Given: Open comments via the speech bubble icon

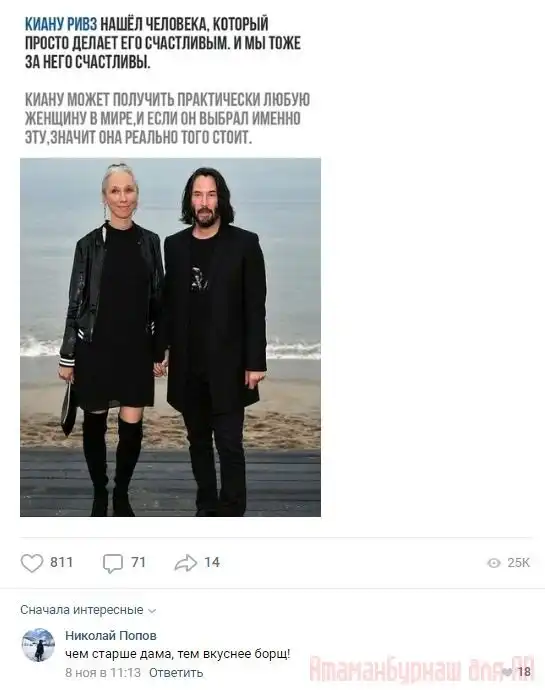Looking at the screenshot, I should coord(113,563).
